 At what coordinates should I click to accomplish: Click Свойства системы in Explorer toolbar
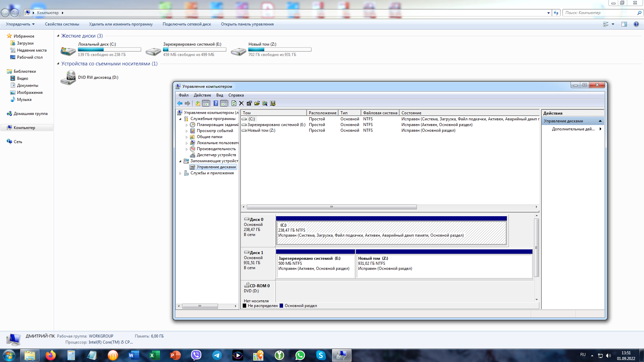pos(62,24)
